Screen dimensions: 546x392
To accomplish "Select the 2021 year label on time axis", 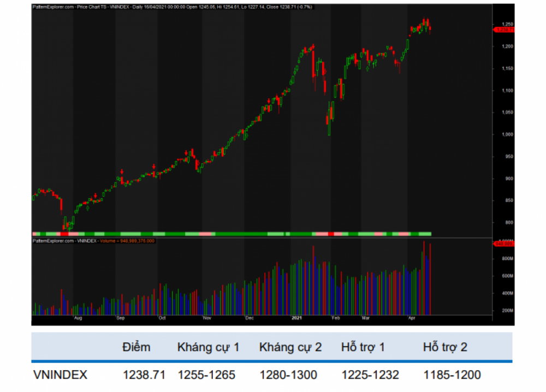I will point(296,317).
